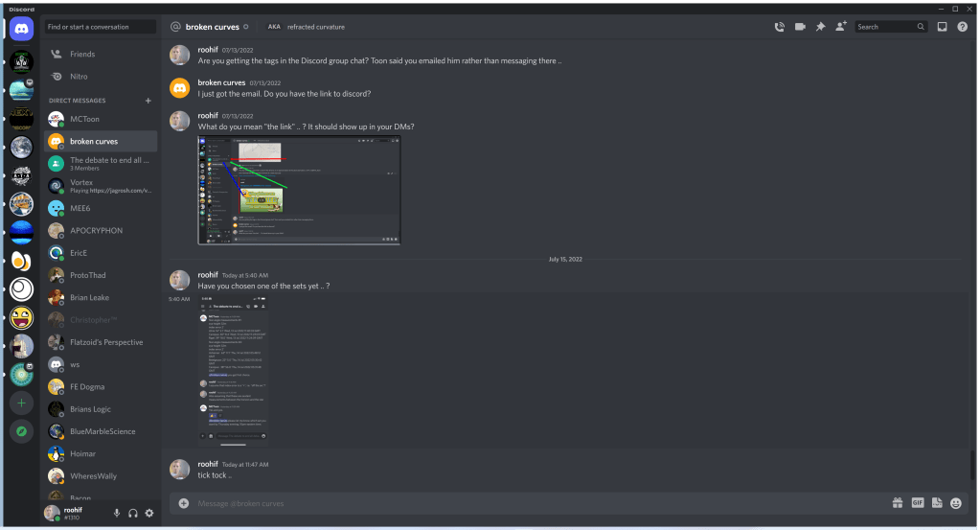Image resolution: width=980 pixels, height=530 pixels.
Task: Toggle headphones deafen
Action: [x=132, y=513]
